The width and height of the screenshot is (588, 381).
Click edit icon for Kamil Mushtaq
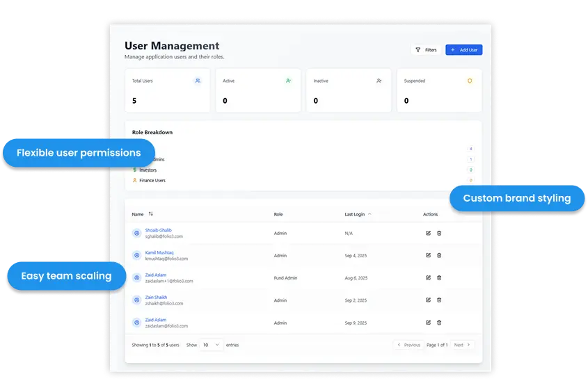(428, 255)
